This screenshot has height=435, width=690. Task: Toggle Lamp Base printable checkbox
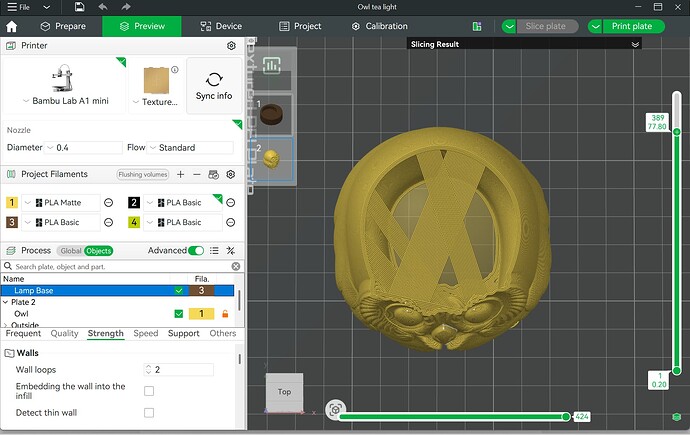(179, 291)
